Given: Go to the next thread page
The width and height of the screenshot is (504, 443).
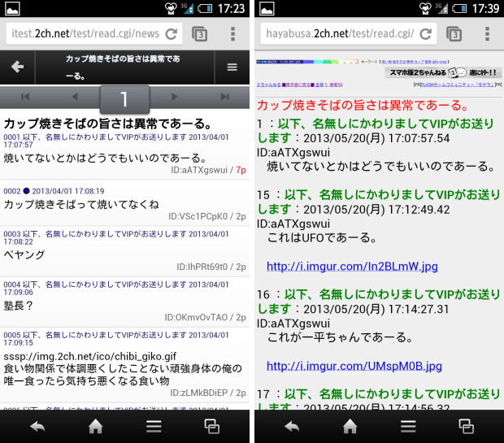Looking at the screenshot, I should [x=175, y=98].
